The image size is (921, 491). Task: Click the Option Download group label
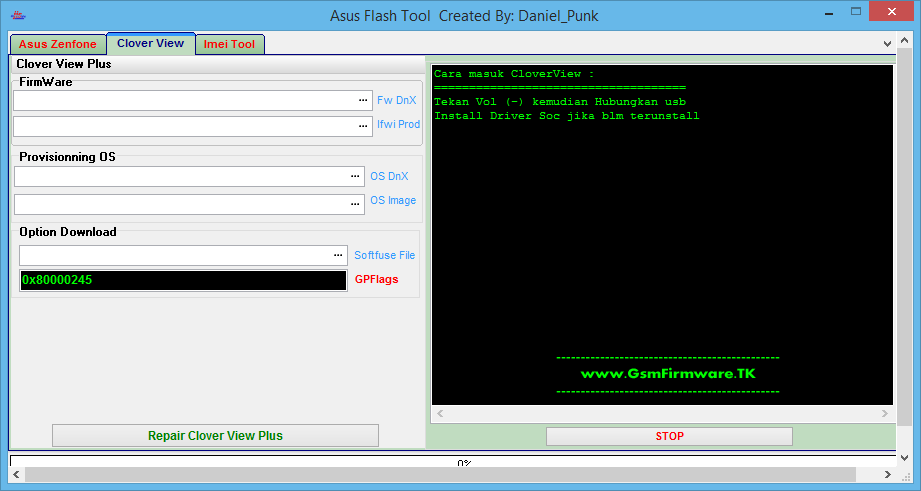pos(68,232)
